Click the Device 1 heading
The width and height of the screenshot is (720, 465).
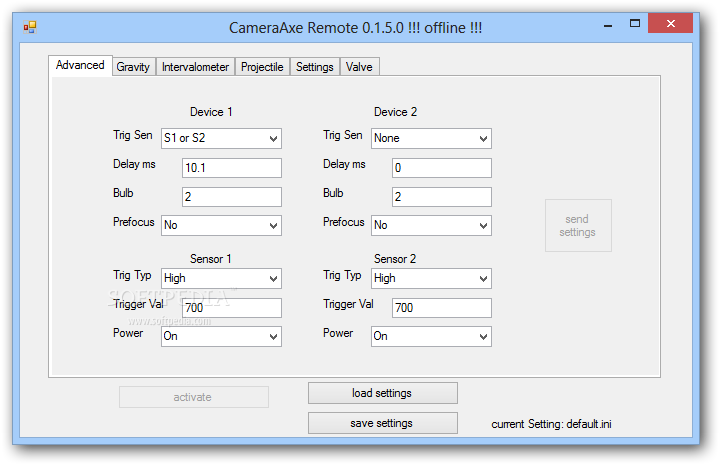(x=211, y=112)
